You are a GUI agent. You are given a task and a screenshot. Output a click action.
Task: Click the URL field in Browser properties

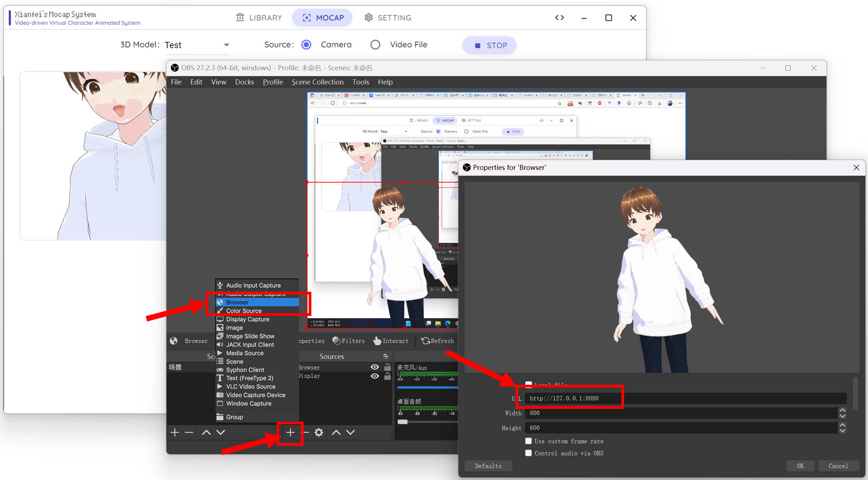tap(686, 398)
